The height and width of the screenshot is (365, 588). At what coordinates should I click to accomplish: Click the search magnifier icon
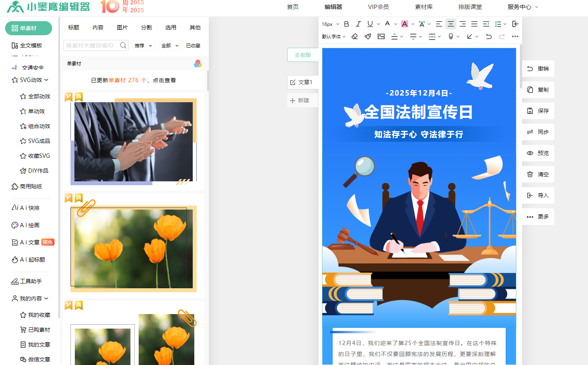click(123, 45)
